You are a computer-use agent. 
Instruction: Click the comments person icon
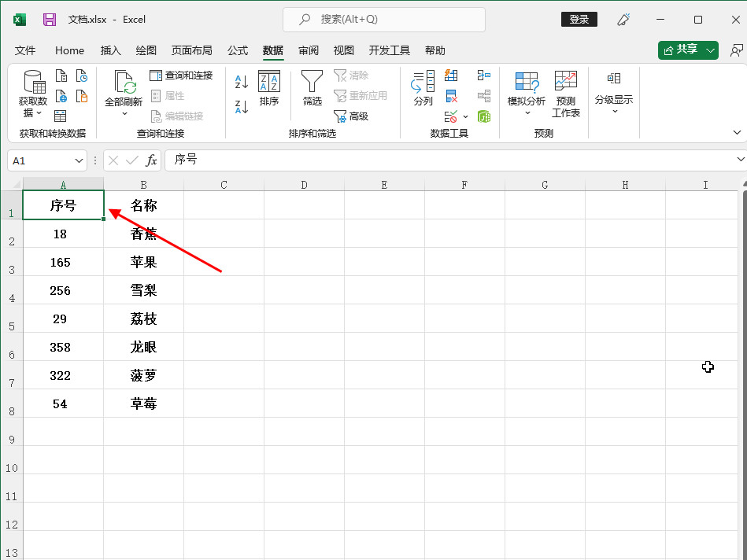click(737, 50)
